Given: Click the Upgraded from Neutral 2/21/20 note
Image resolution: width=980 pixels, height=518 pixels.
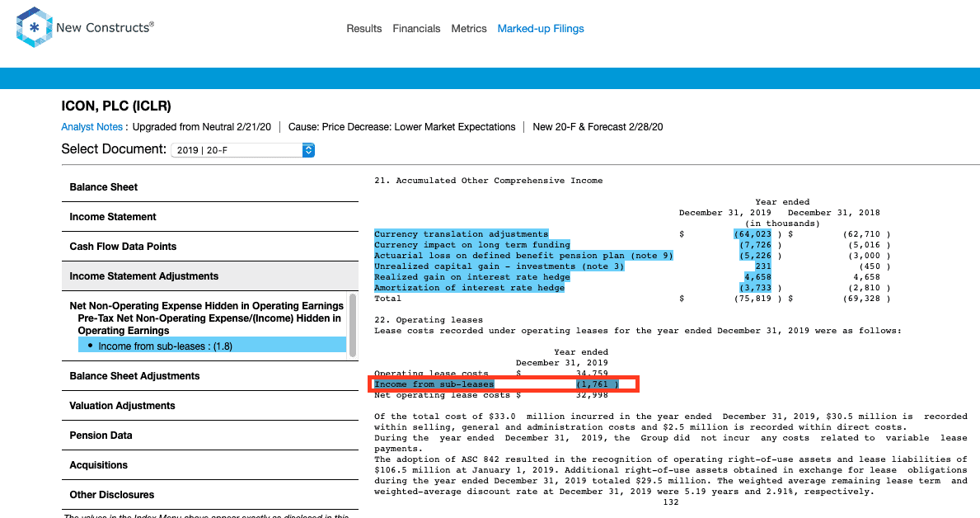Looking at the screenshot, I should pyautogui.click(x=202, y=127).
